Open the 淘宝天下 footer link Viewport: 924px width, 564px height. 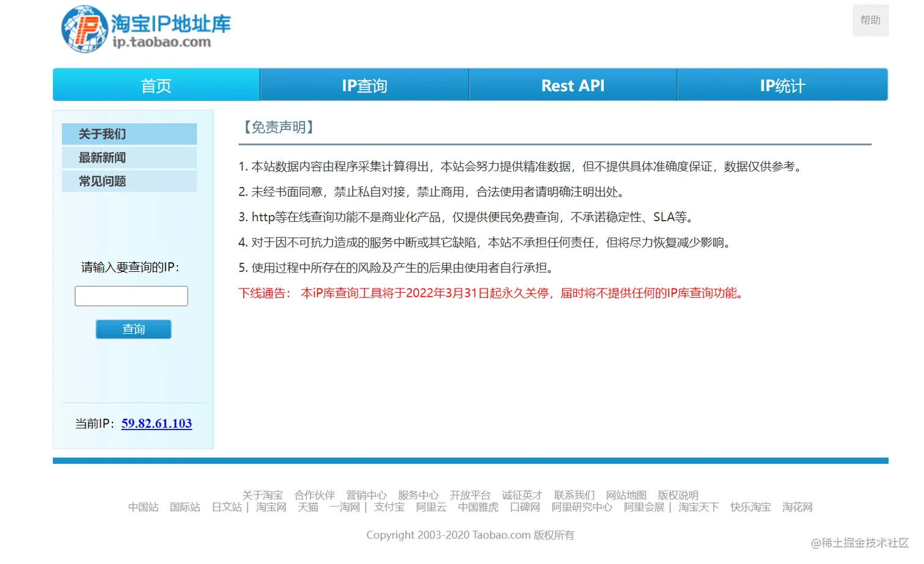tap(698, 507)
